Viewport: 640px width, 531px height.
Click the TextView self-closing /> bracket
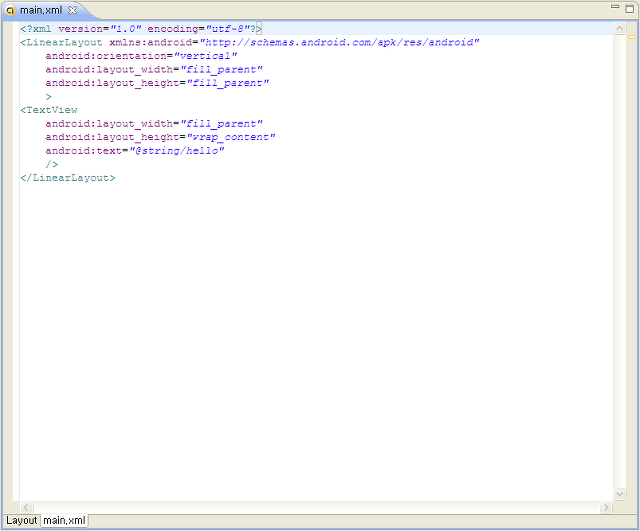pyautogui.click(x=52, y=164)
